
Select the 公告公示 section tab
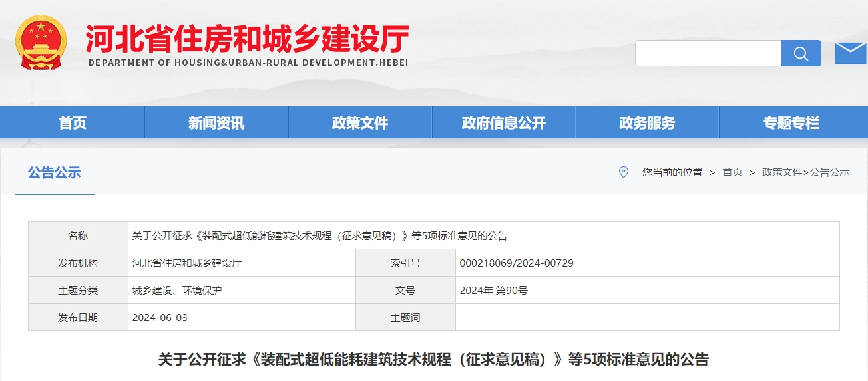click(x=55, y=173)
